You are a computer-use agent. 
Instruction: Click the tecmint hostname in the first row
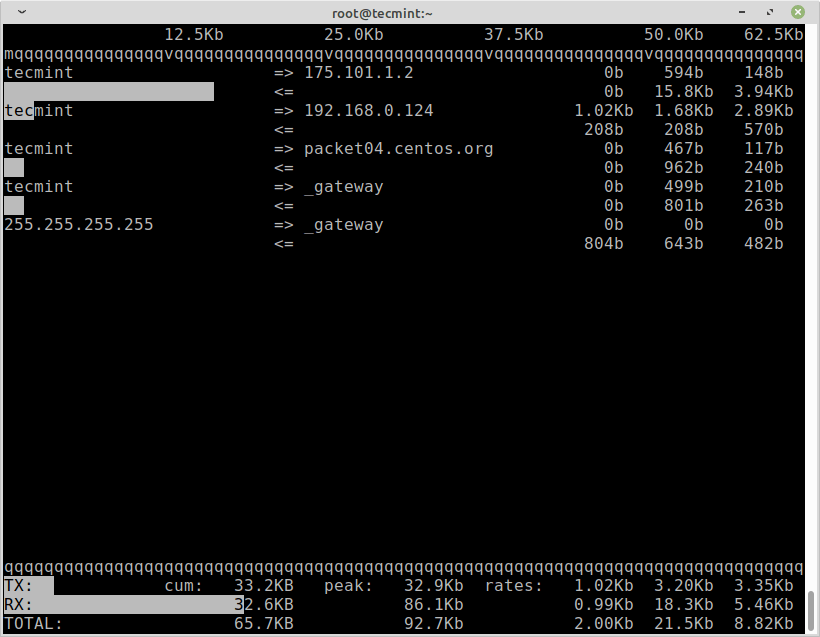(x=38, y=72)
